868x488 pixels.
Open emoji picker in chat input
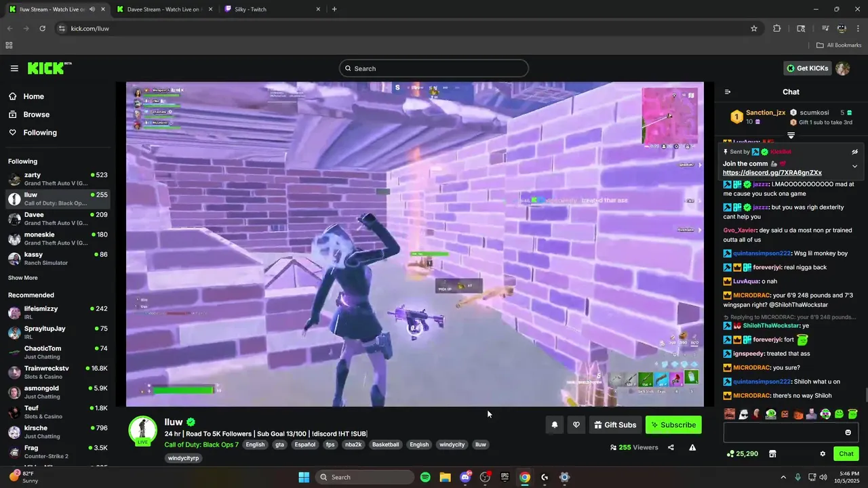848,432
